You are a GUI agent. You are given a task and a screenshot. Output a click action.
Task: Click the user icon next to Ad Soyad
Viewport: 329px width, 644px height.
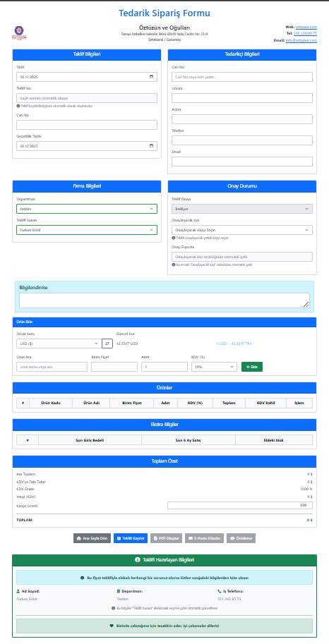pos(18,591)
